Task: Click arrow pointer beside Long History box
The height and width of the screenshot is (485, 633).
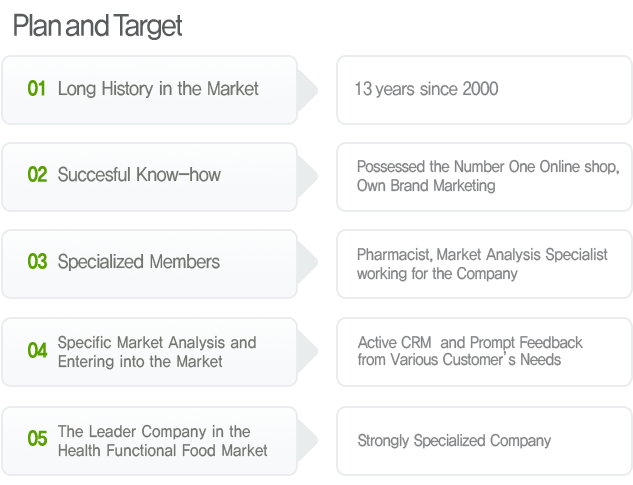Action: tap(307, 90)
